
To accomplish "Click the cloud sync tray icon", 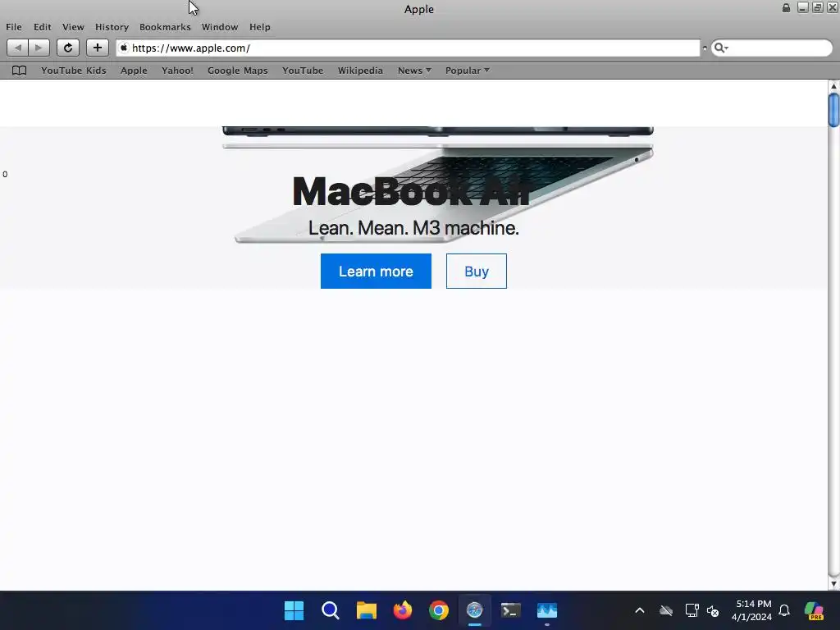I will (666, 610).
